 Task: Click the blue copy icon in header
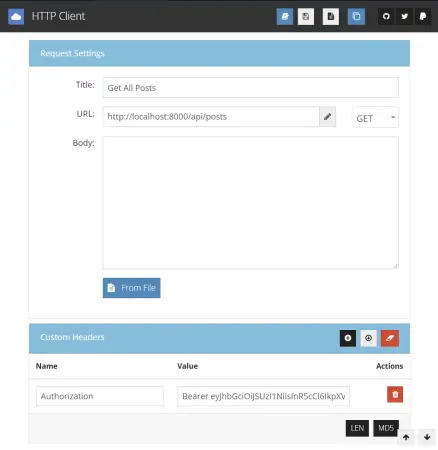tap(356, 16)
